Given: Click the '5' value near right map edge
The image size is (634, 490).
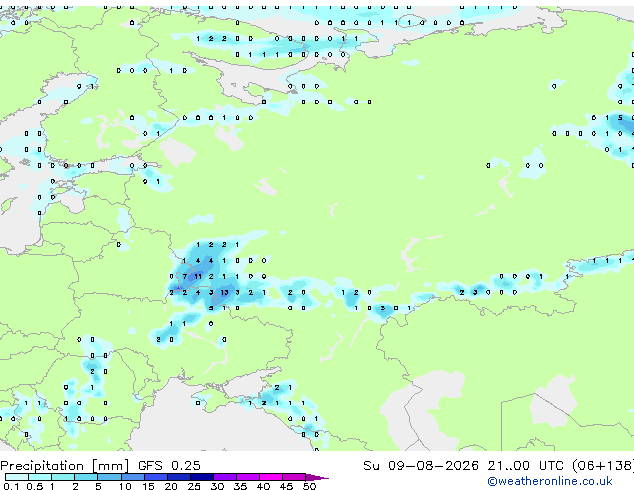Looking at the screenshot, I should click(620, 118).
